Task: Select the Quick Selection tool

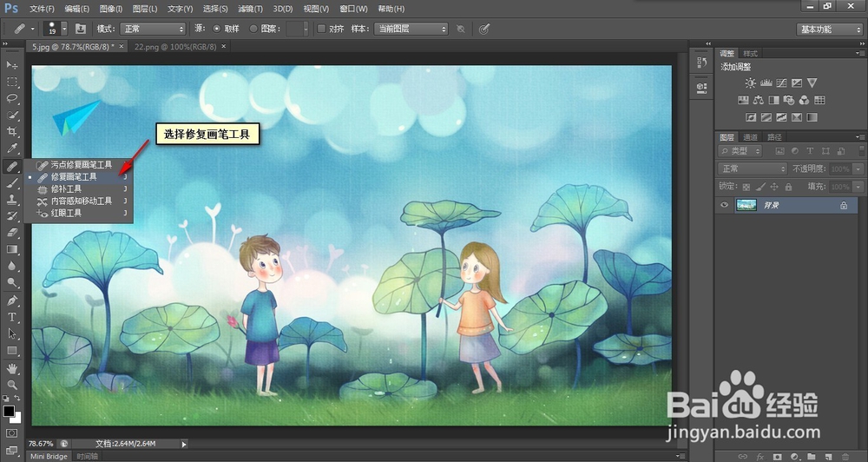Action: point(11,115)
